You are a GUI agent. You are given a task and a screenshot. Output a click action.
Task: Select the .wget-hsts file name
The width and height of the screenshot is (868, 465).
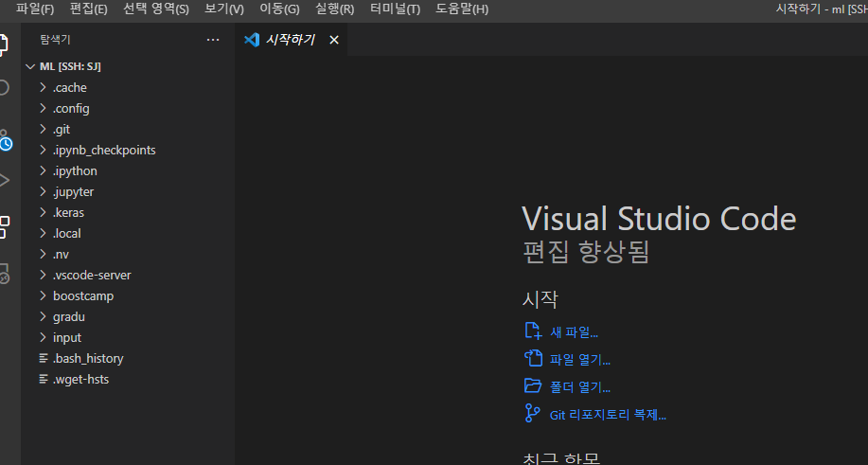[80, 379]
